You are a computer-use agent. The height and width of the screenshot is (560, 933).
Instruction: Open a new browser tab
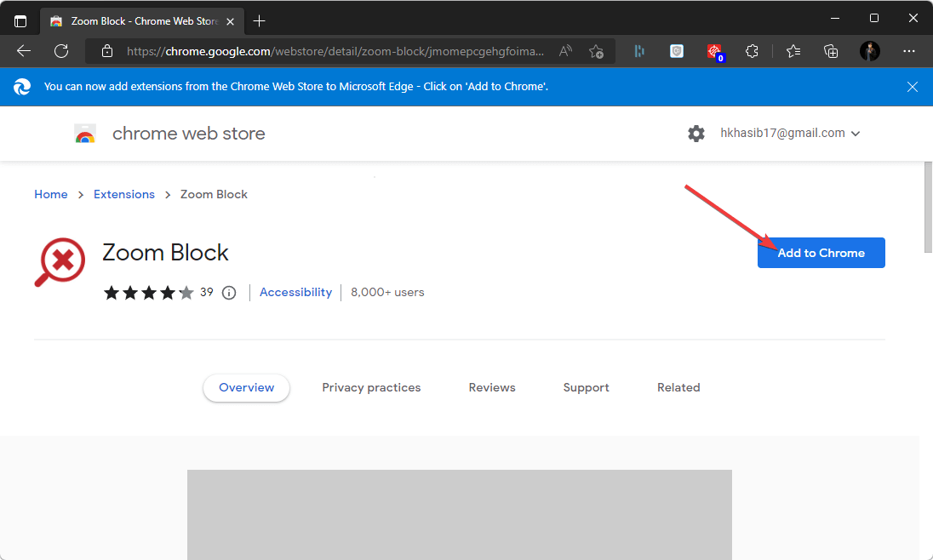tap(259, 21)
